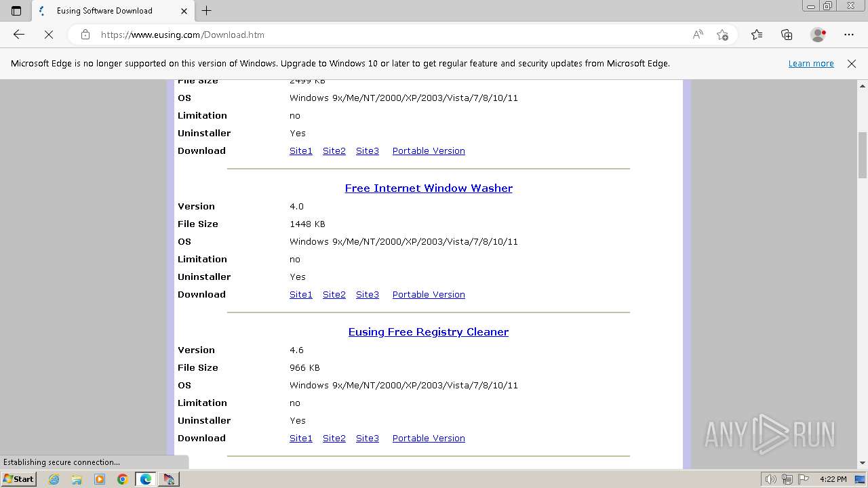Click the vertical scrollbar thumb
This screenshot has height=488, width=868.
click(863, 155)
